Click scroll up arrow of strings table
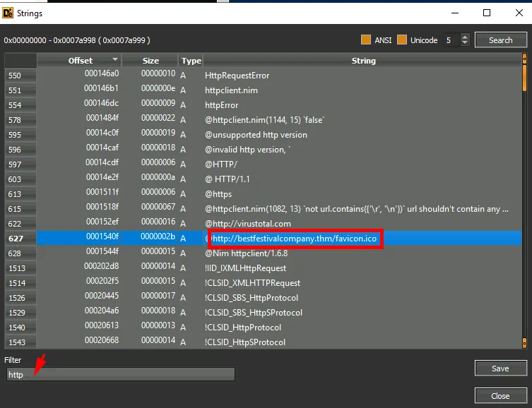The height and width of the screenshot is (408, 532). click(x=524, y=59)
